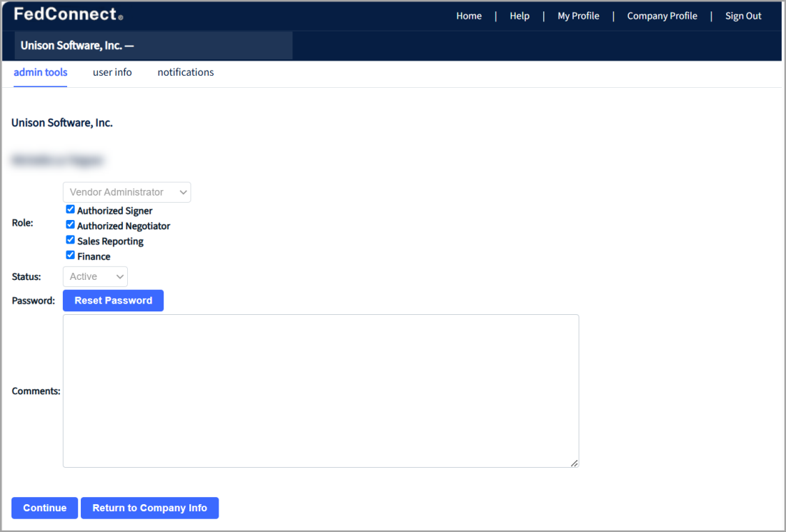Click the Continue button
The width and height of the screenshot is (786, 532).
pyautogui.click(x=44, y=508)
